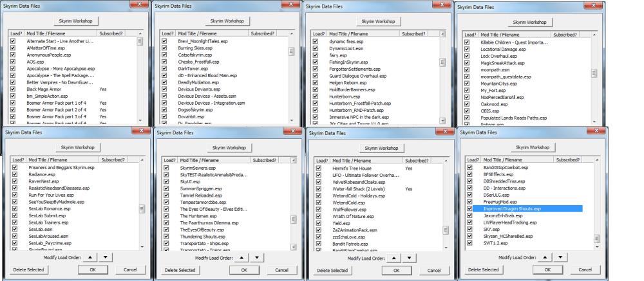Click scrollbar thumb in dynamic fires.esp window
Image resolution: width=644 pixels, height=281 pixels.
tap(442, 62)
